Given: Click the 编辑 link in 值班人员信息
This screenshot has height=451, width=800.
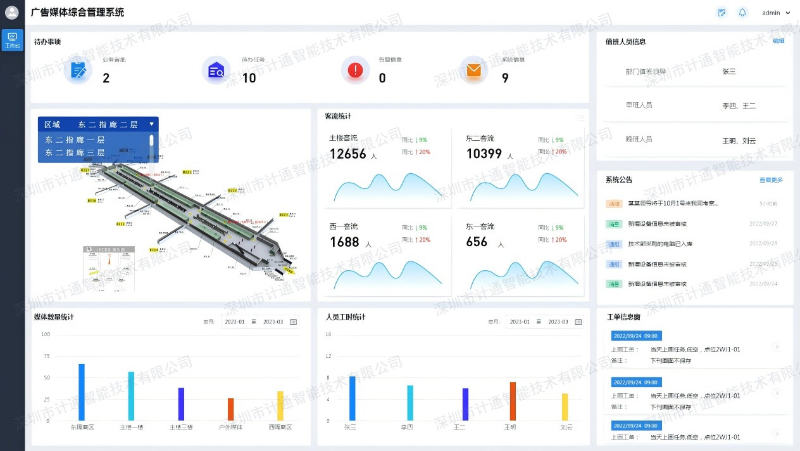Looking at the screenshot, I should [778, 41].
